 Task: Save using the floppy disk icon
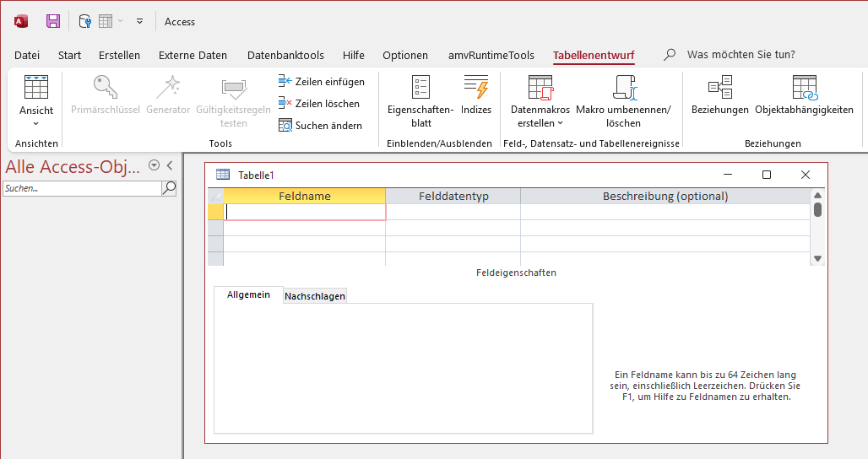pos(53,22)
